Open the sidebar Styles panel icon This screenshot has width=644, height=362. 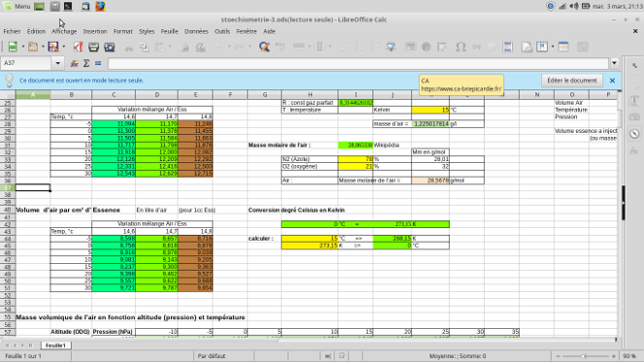pyautogui.click(x=634, y=101)
